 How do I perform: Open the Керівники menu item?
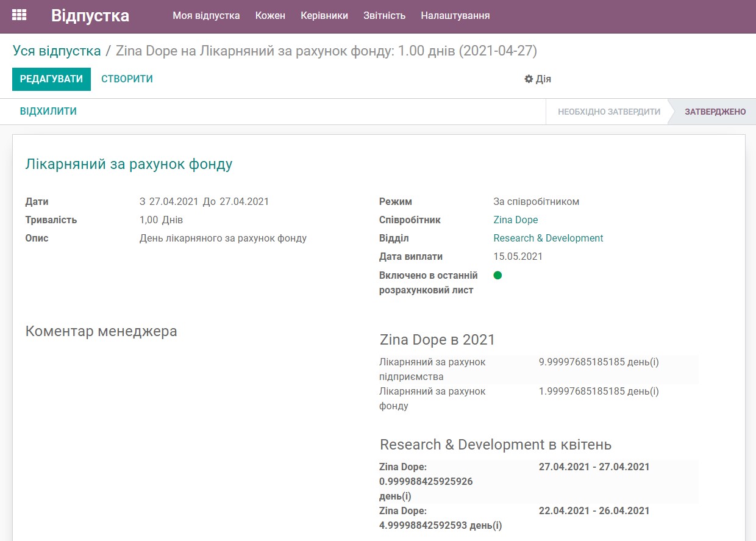point(324,16)
